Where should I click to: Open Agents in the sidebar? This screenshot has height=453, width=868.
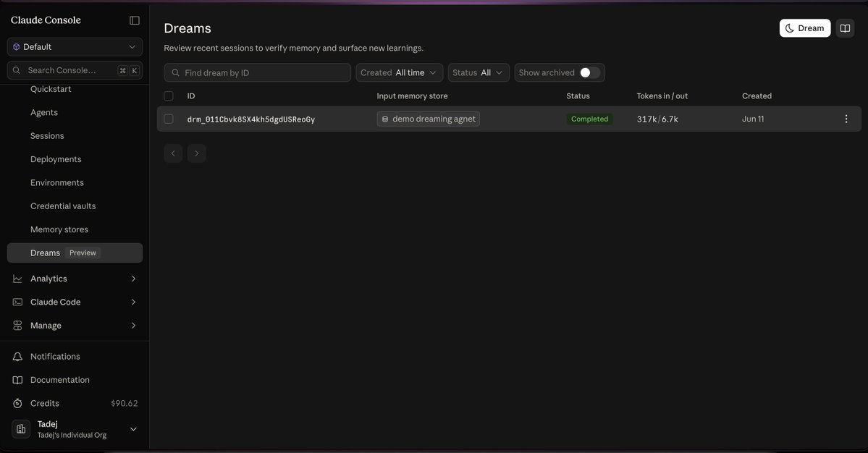pos(43,112)
